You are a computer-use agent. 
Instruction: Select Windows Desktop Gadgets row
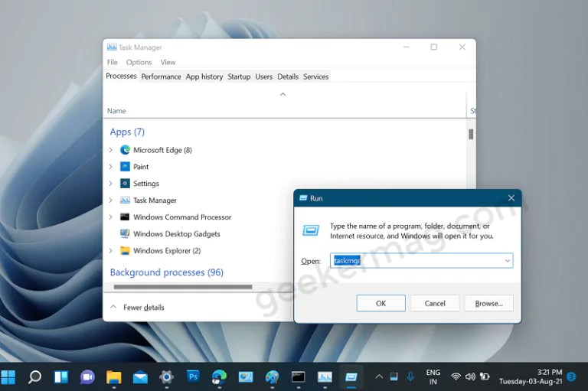176,234
